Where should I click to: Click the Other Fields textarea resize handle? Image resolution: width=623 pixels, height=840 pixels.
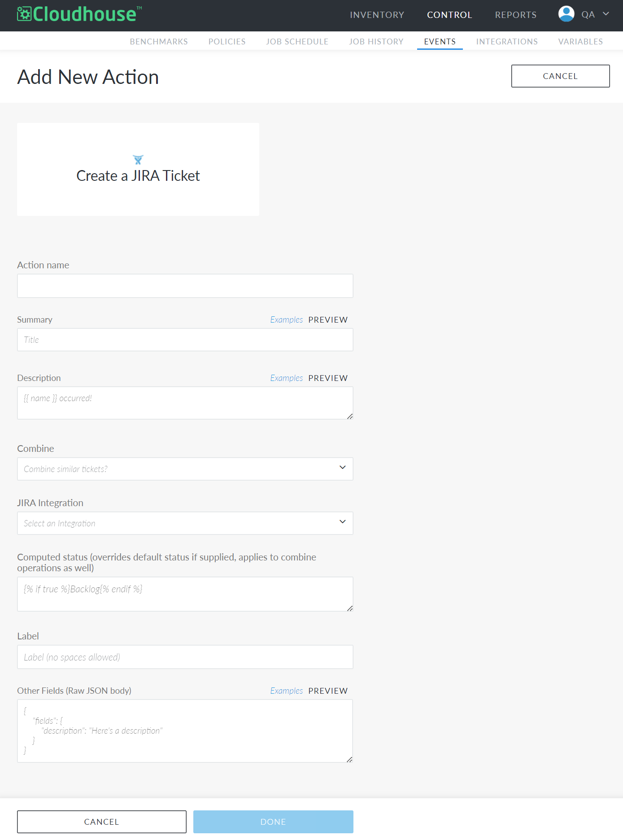349,760
